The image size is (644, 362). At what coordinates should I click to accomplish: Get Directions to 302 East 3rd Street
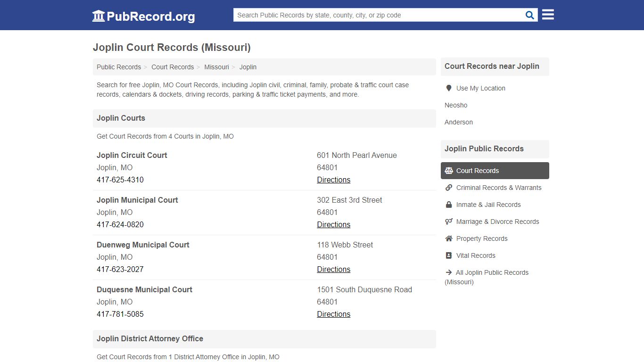333,224
